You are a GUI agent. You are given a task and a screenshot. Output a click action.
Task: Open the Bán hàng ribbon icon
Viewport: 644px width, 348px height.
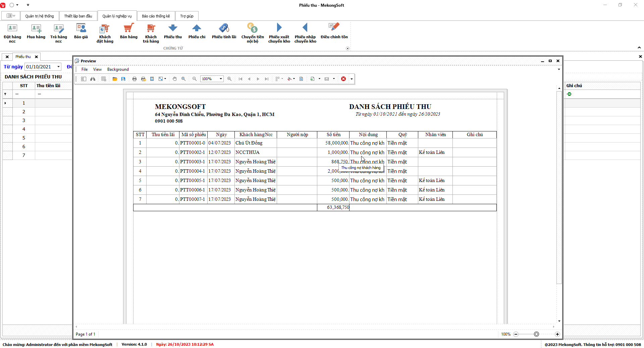click(x=128, y=31)
